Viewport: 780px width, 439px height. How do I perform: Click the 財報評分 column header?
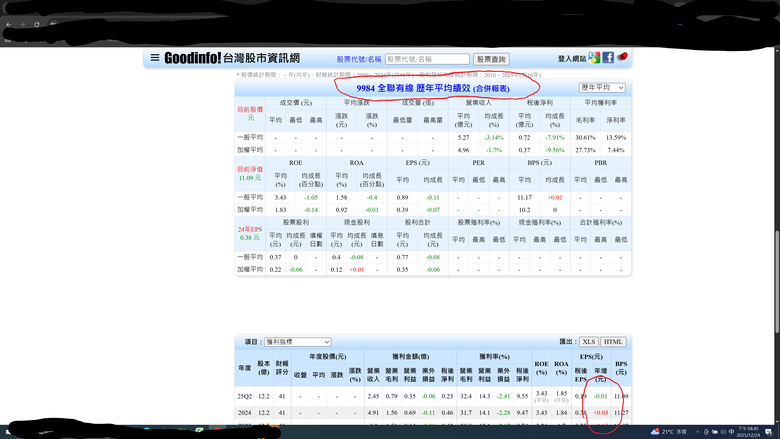point(282,368)
